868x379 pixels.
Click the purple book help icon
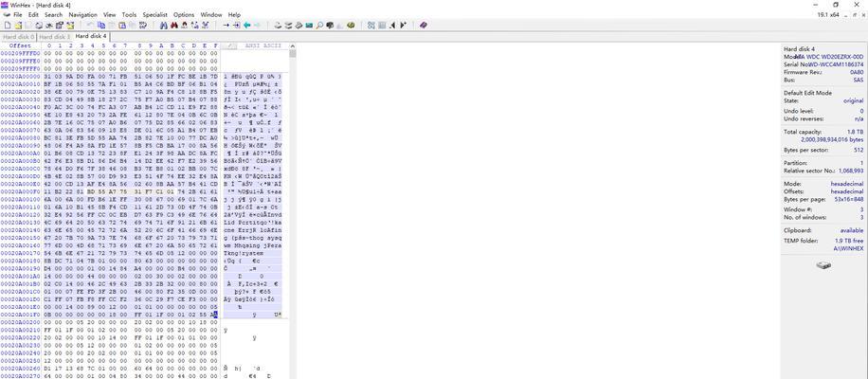coord(424,25)
